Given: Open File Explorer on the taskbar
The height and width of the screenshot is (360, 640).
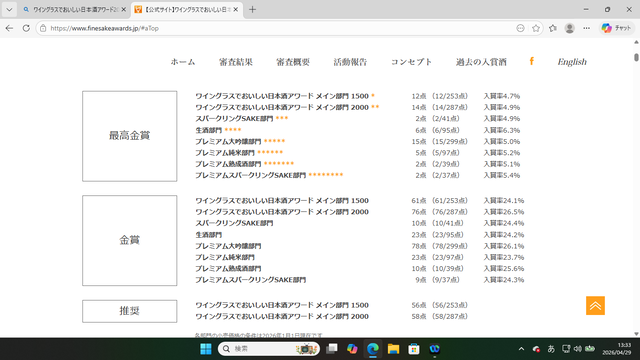Looking at the screenshot, I should coord(393,349).
